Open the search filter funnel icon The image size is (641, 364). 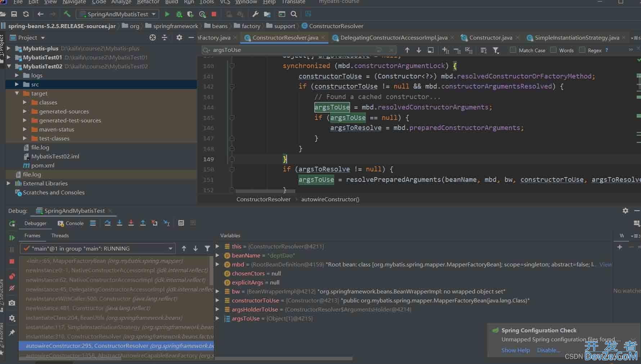(x=496, y=50)
